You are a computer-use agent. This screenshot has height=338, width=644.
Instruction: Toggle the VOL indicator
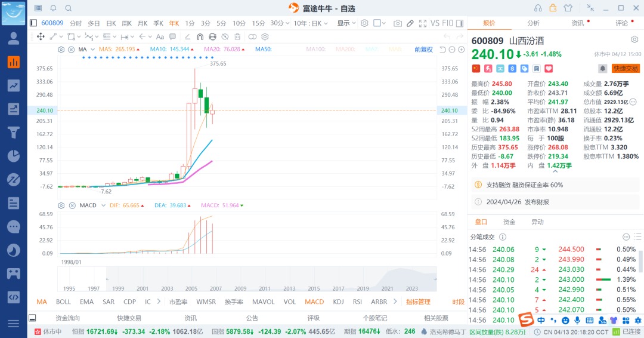[x=290, y=302]
